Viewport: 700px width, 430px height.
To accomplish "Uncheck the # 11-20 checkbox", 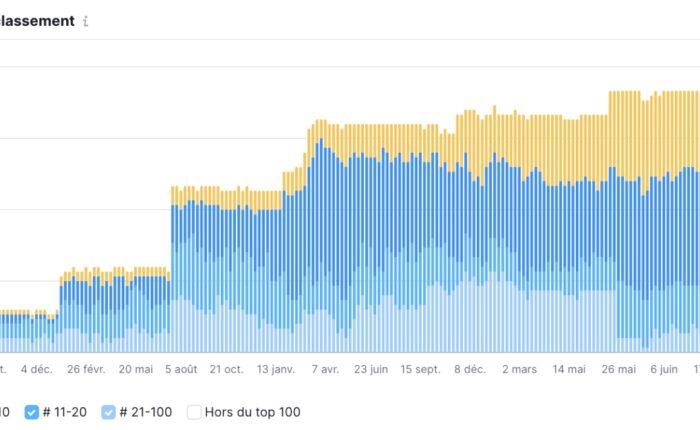I will tap(32, 411).
